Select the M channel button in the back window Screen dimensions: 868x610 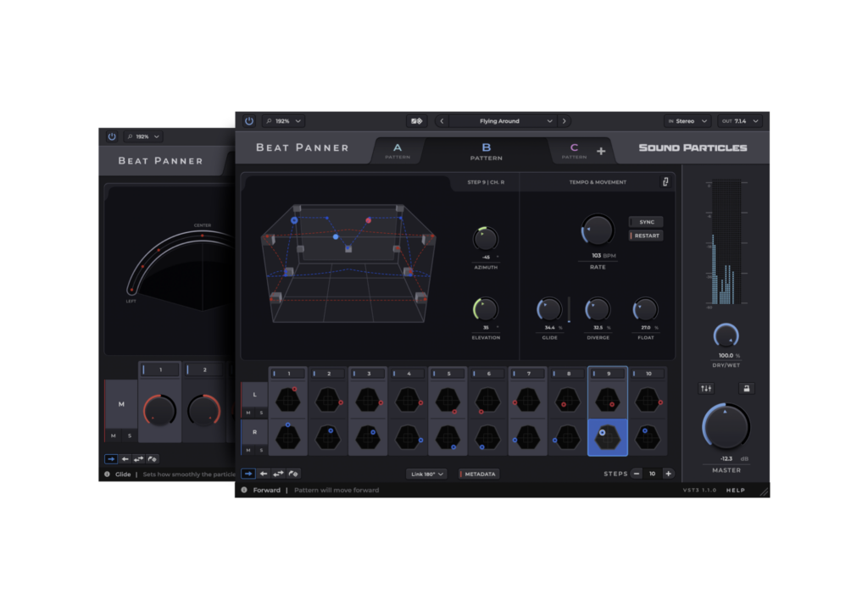tap(121, 404)
